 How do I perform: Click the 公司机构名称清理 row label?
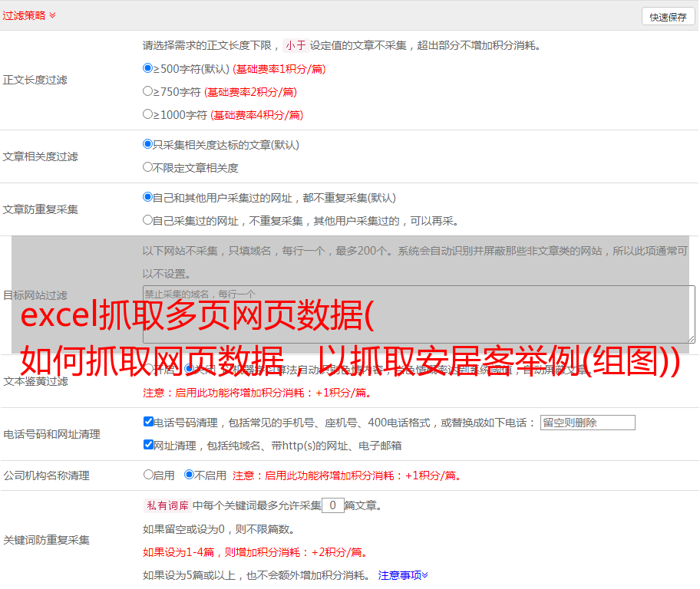[x=46, y=475]
